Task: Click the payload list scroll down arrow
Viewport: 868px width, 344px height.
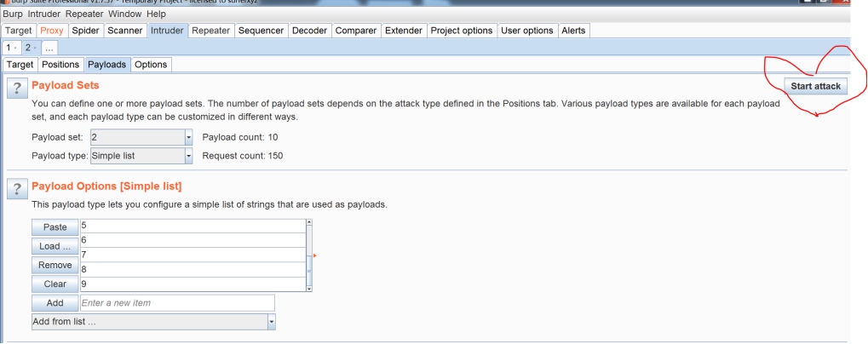Action: 309,288
